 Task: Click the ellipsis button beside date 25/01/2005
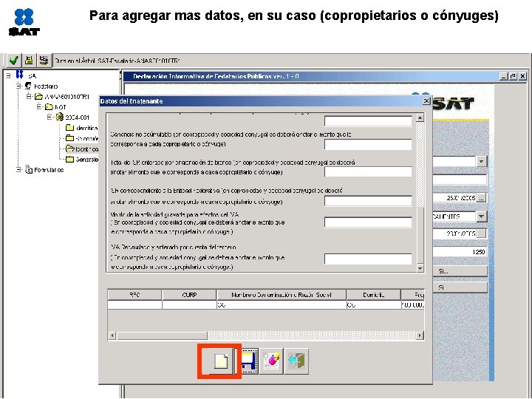pos(481,198)
